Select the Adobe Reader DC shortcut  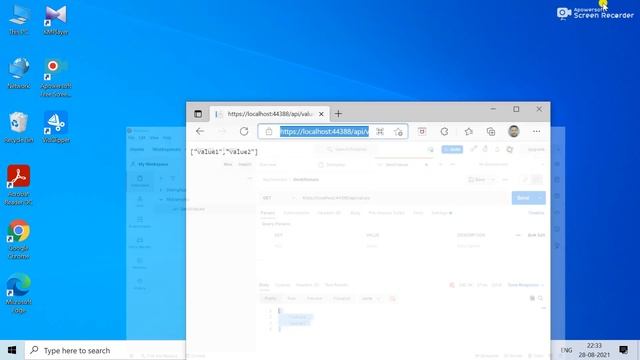pos(19,185)
